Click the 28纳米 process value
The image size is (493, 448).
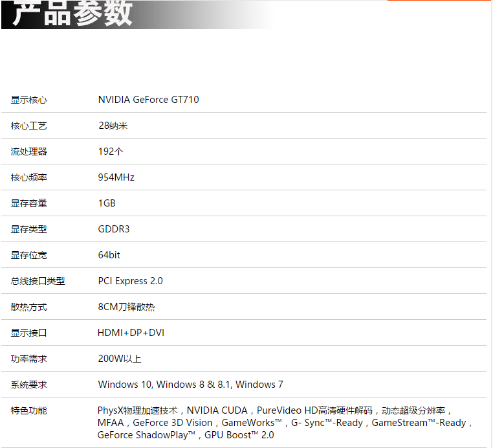pyautogui.click(x=113, y=126)
